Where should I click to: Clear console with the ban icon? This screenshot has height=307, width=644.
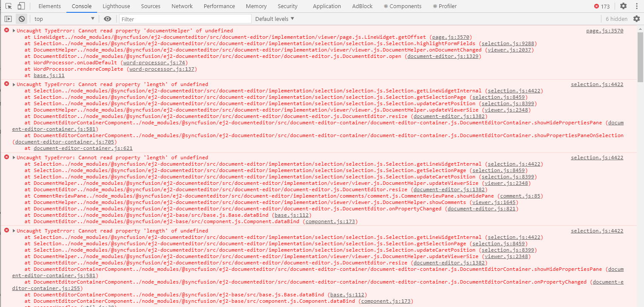(21, 19)
